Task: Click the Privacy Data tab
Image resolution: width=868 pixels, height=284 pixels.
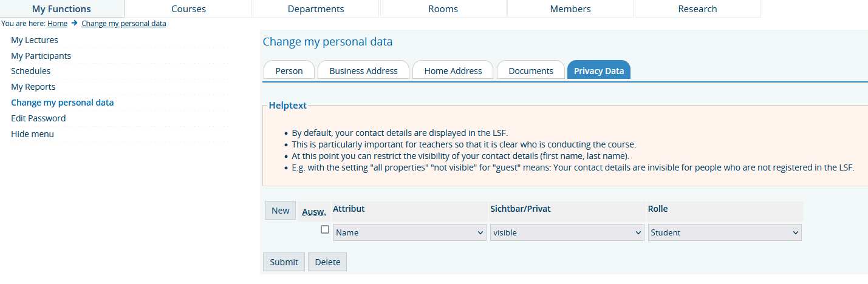Action: (599, 71)
